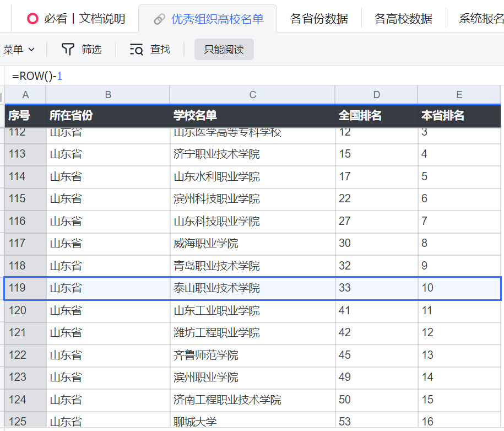
Task: Click the 筛选 filter label
Action: pos(91,50)
